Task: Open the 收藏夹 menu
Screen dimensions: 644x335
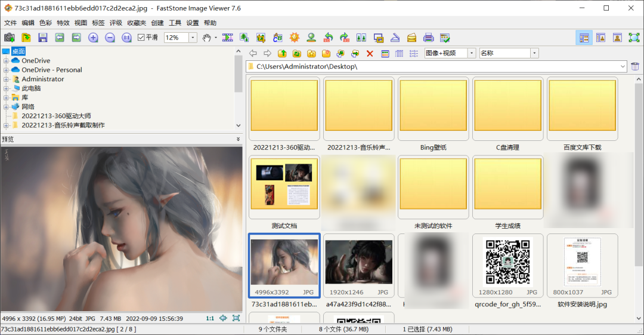Action: [137, 23]
